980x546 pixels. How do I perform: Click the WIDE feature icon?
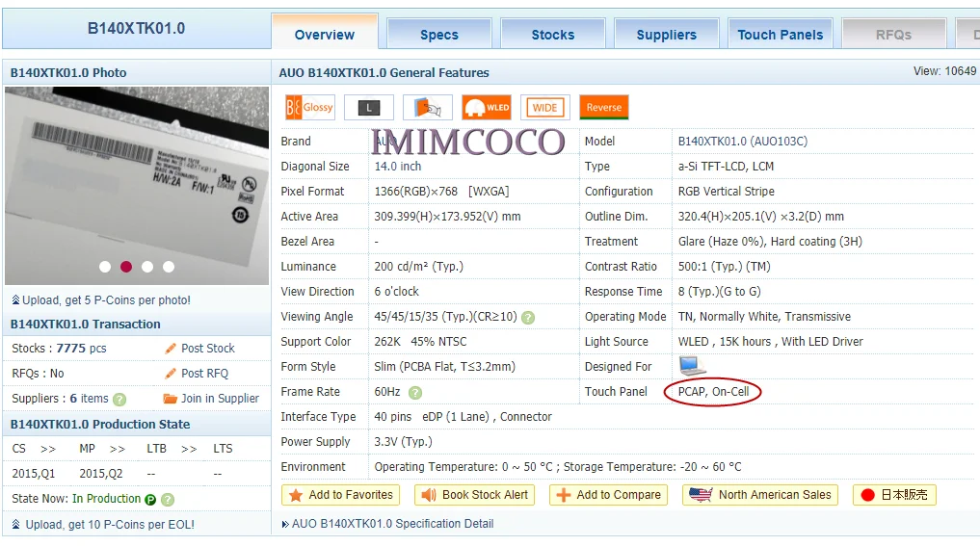point(545,108)
